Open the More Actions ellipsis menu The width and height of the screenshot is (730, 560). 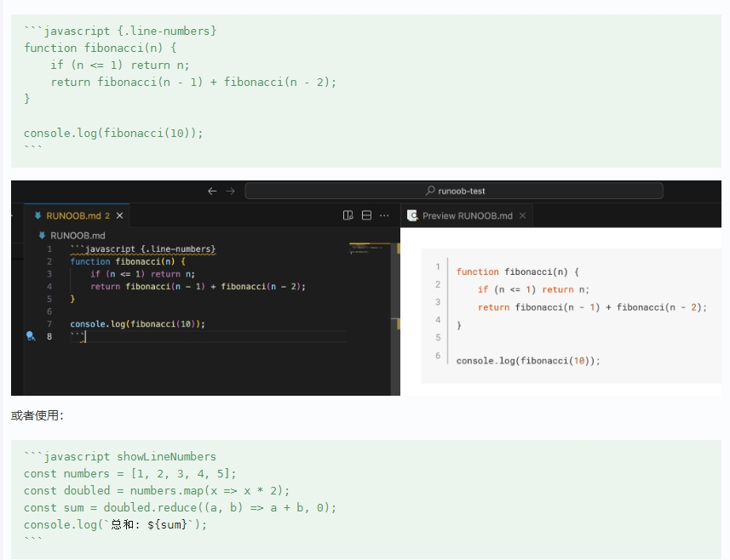click(x=387, y=216)
